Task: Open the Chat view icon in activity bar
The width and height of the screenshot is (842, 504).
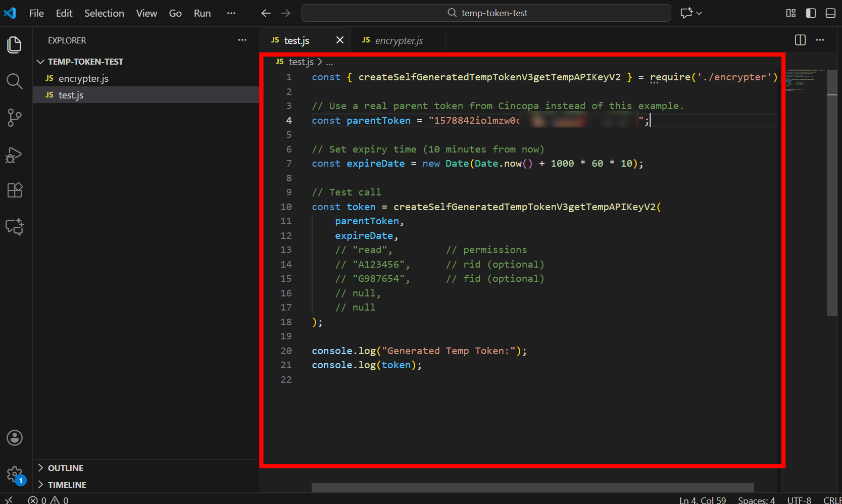Action: tap(14, 227)
